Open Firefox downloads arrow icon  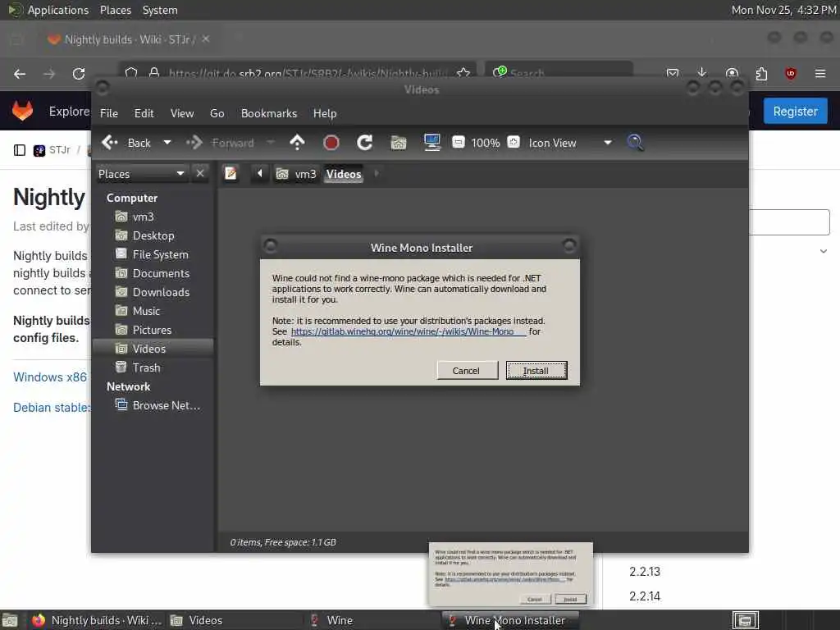click(702, 73)
